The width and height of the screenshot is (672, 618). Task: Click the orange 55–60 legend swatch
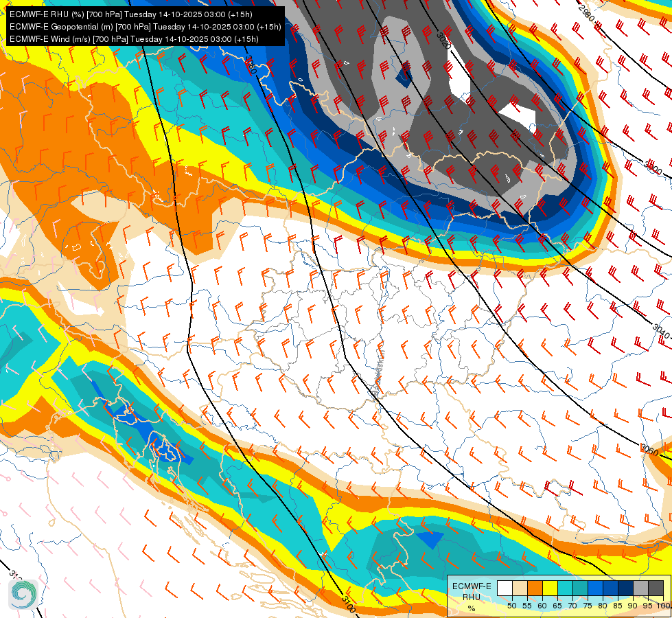pos(535,588)
